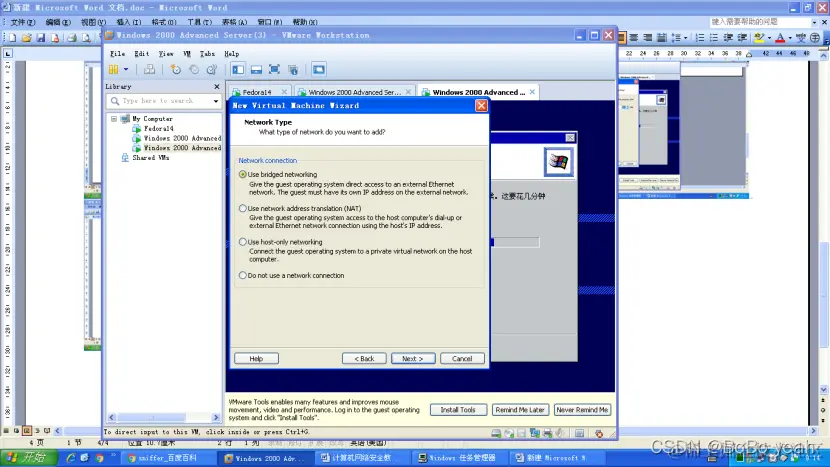830x467 pixels.
Task: Click the red font color 'A' icon in Word
Action: point(780,38)
